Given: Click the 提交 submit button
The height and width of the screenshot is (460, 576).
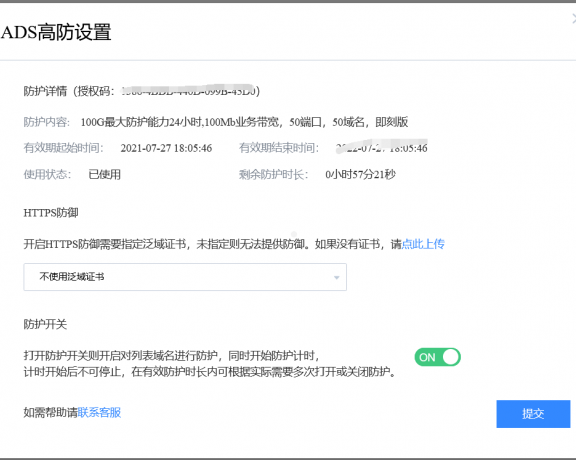Looking at the screenshot, I should click(x=533, y=414).
